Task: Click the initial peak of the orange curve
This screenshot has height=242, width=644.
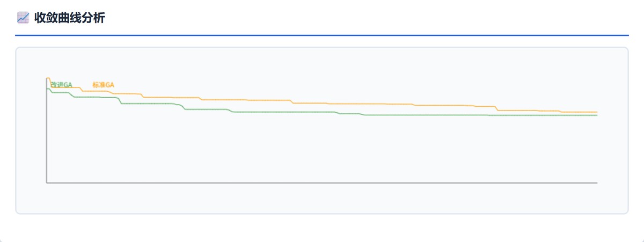Action: [x=48, y=78]
